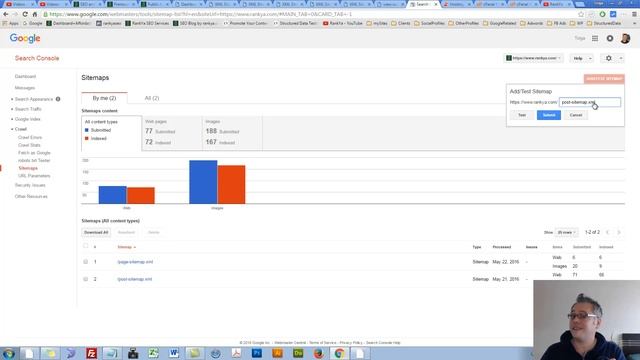
Task: Select the All content types card
Action: click(111, 133)
